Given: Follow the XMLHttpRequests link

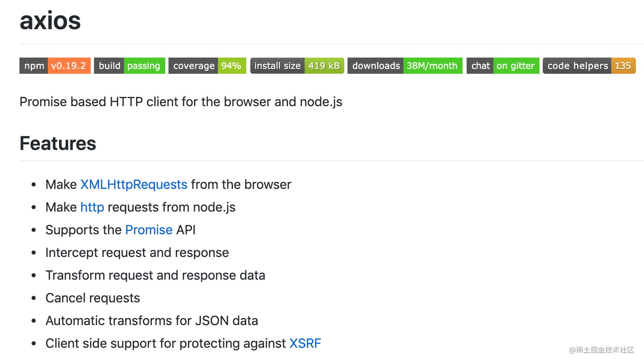Looking at the screenshot, I should (134, 184).
